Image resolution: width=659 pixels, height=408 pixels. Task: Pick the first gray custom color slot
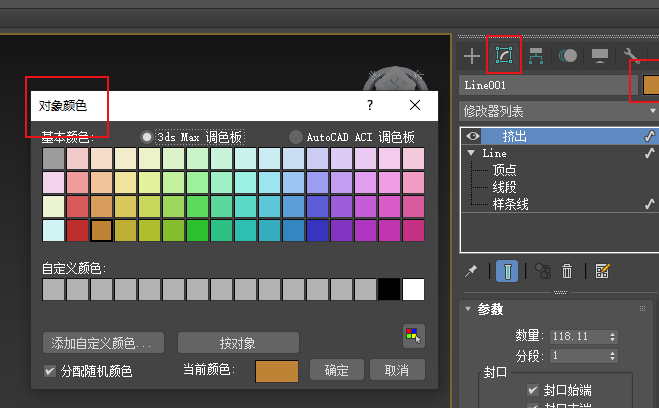(x=53, y=289)
